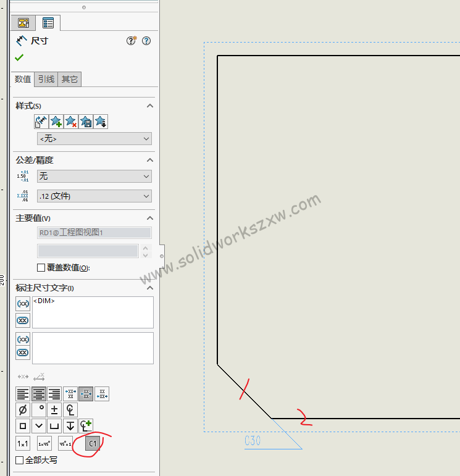Collapse the 公差/精度 section
This screenshot has height=476, width=460.
(x=149, y=160)
